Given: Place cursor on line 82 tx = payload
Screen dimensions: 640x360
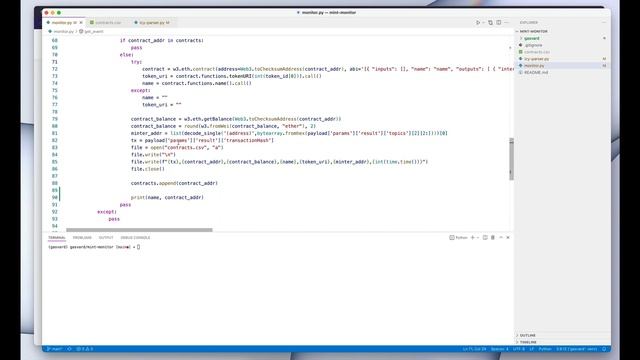Looking at the screenshot, I should (x=202, y=140).
